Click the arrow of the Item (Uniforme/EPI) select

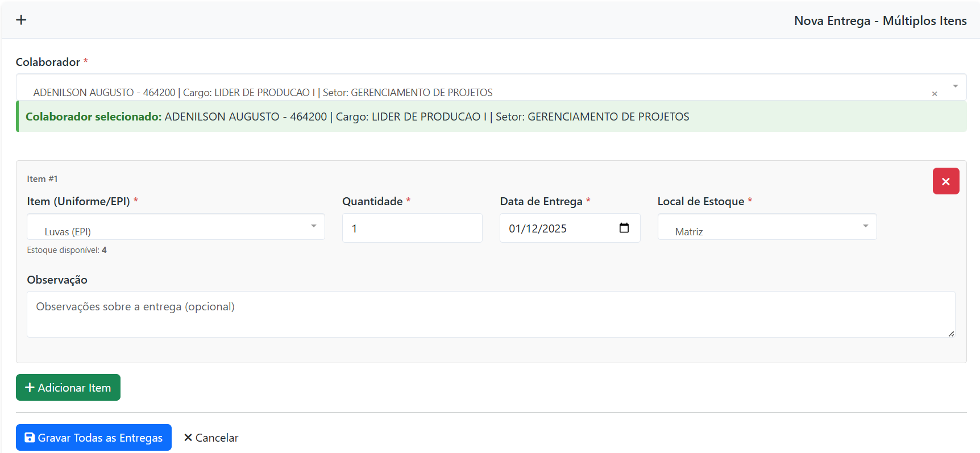click(x=313, y=226)
